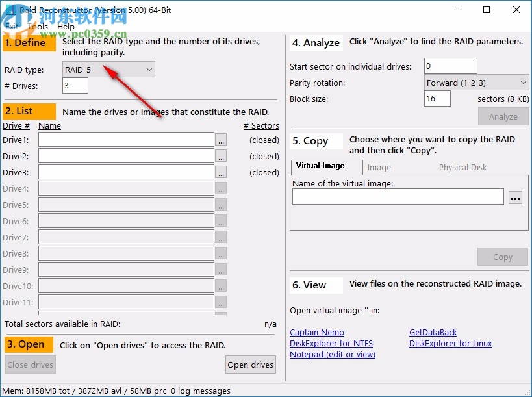Click the memory usage status bar text
The height and width of the screenshot is (397, 532).
pos(84,391)
